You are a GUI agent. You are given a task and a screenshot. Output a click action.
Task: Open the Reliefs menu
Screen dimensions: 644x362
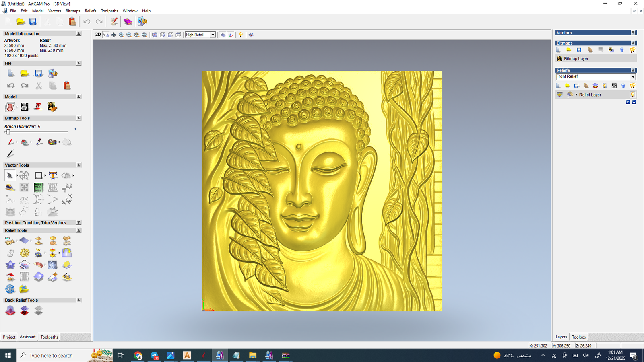[x=90, y=11]
